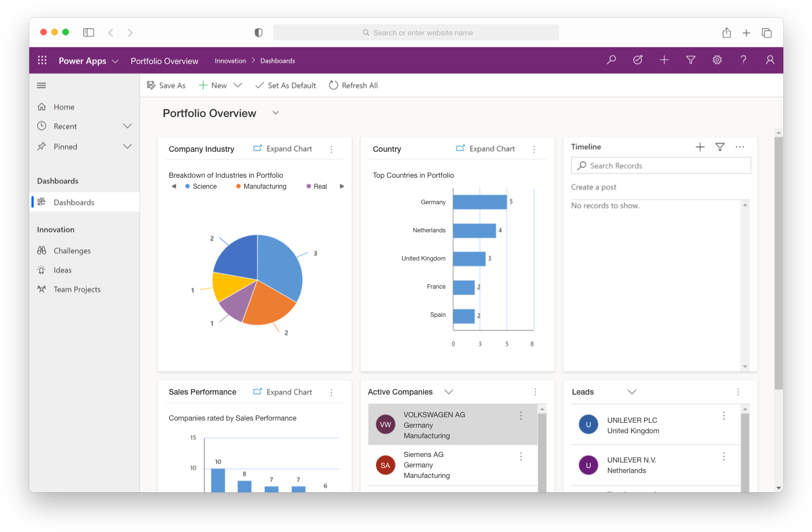
Task: Click the Innovation breadcrumb
Action: 230,61
